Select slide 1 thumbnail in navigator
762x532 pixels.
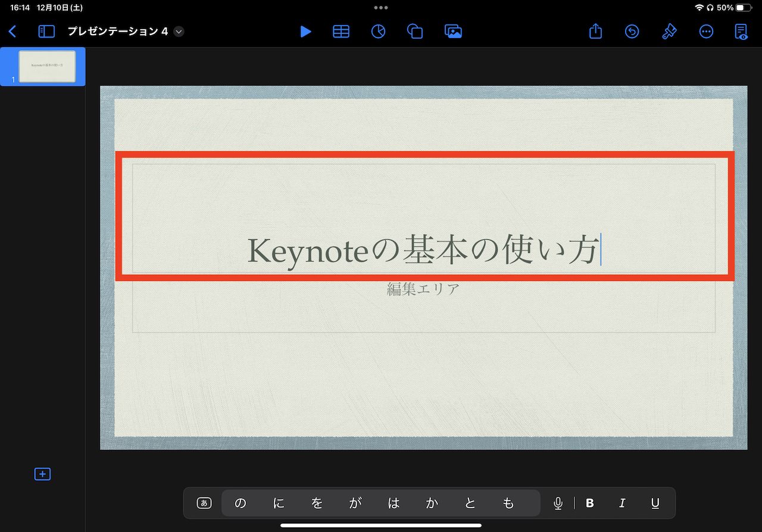pyautogui.click(x=47, y=67)
